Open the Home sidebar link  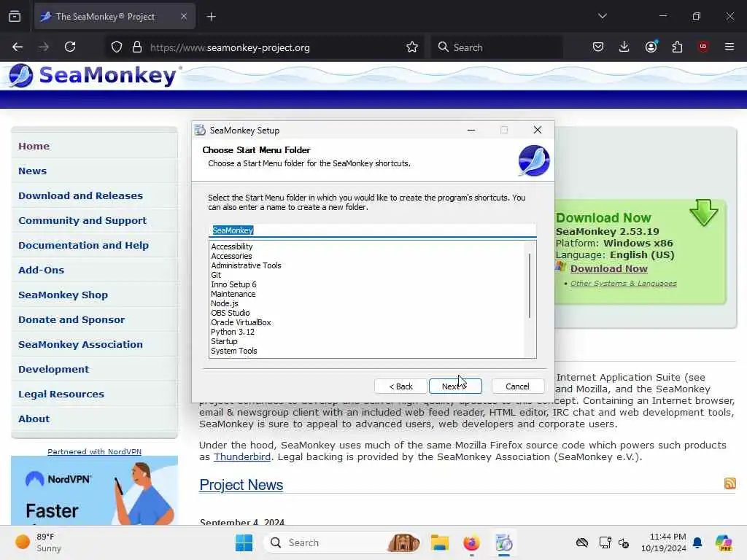tap(34, 146)
